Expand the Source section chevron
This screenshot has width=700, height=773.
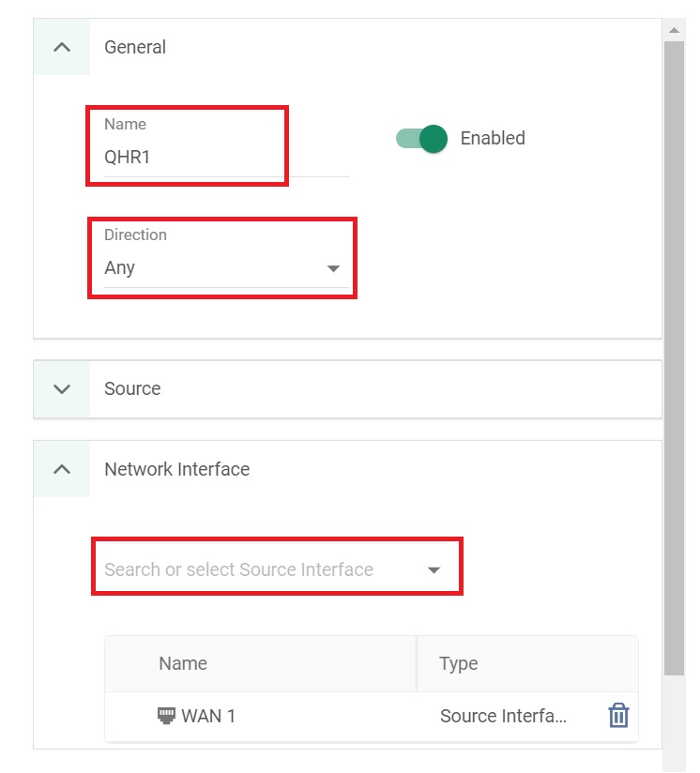(62, 388)
